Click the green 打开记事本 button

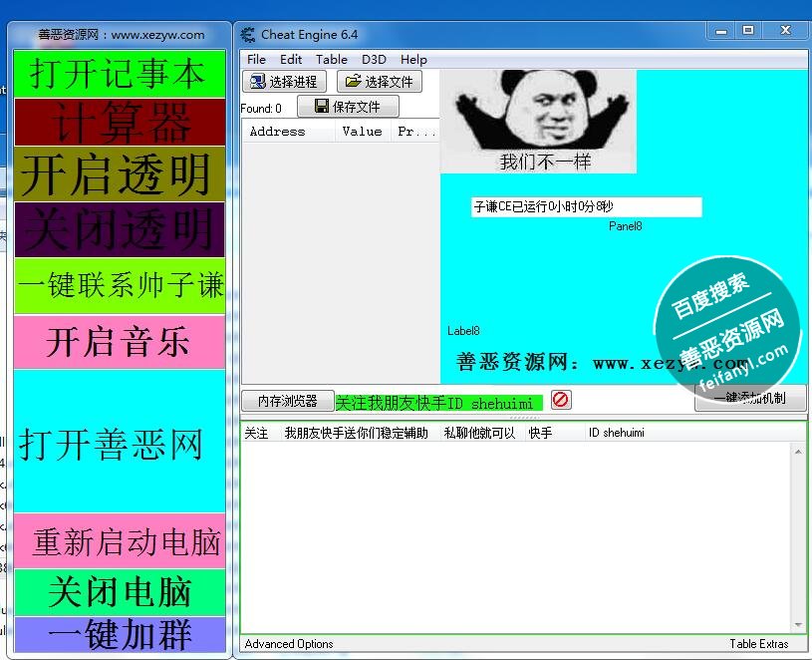tap(119, 74)
